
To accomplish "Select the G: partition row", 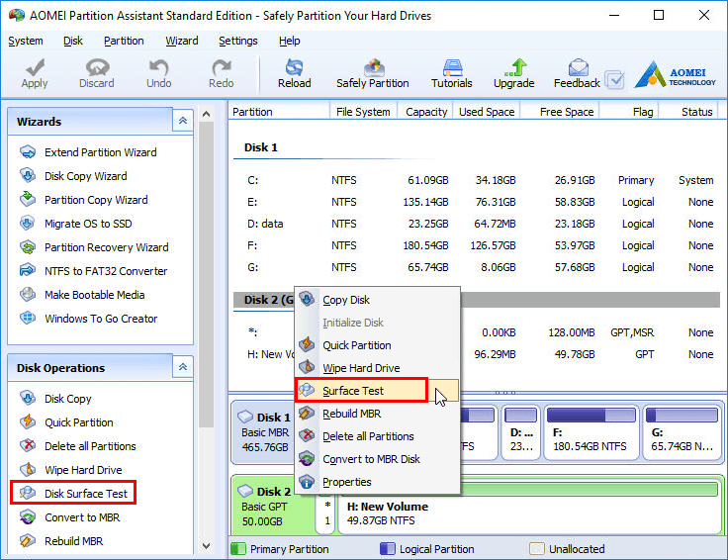I will click(x=476, y=267).
